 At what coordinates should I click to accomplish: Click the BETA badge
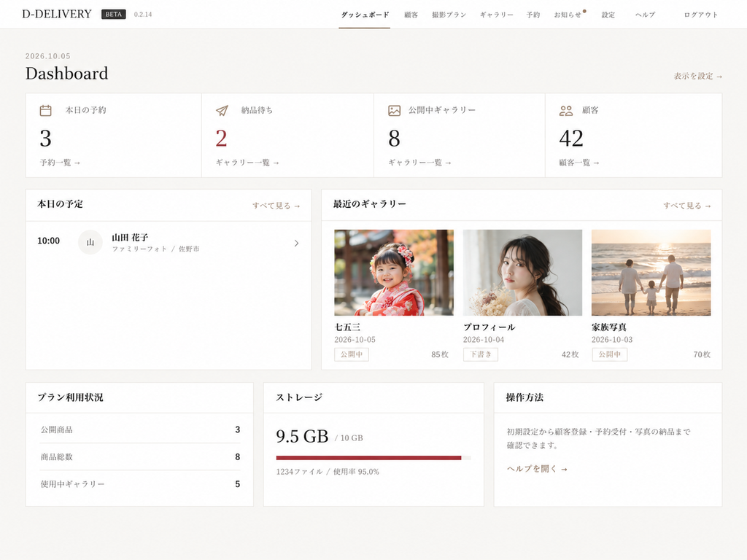pos(113,15)
